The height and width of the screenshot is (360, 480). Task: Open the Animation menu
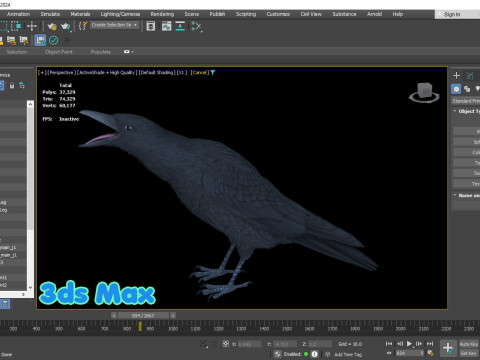pos(18,14)
